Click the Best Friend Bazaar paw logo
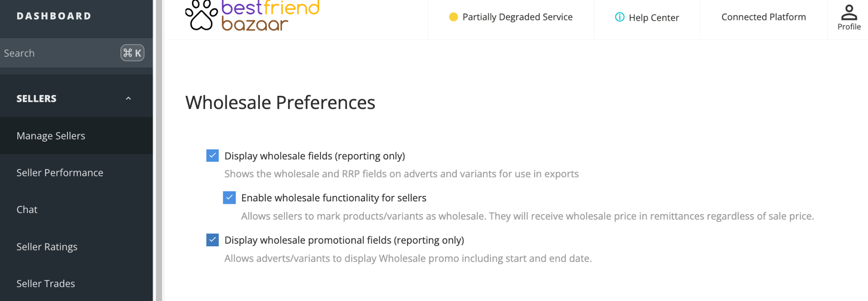The image size is (868, 301). pyautogui.click(x=201, y=15)
